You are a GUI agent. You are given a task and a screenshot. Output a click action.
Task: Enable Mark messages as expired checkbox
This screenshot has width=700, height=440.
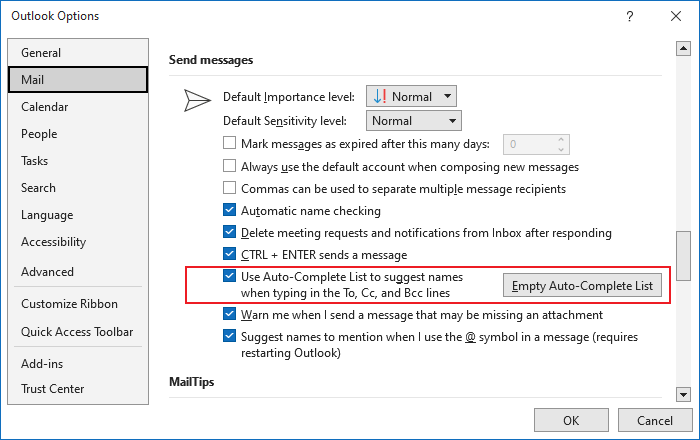[x=229, y=143]
